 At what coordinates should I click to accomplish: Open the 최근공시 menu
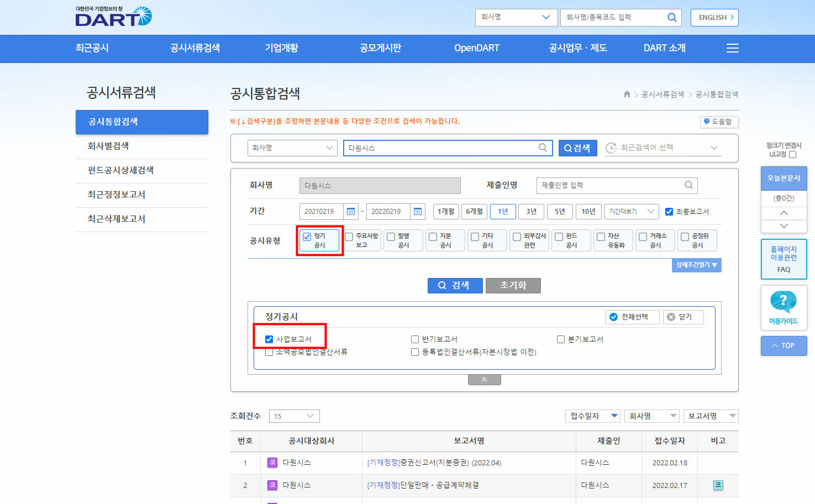pyautogui.click(x=92, y=48)
